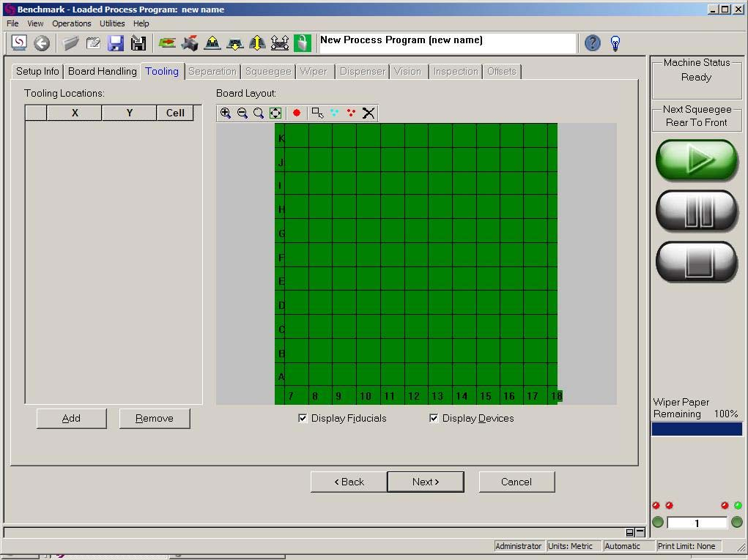The height and width of the screenshot is (560, 748).
Task: Click the monitor logo icon in toolbar
Action: click(19, 43)
